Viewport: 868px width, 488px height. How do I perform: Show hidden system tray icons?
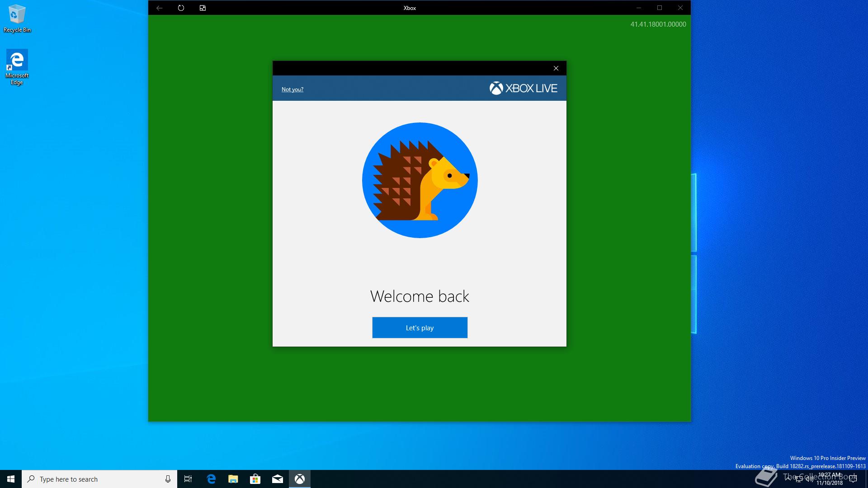[788, 478]
